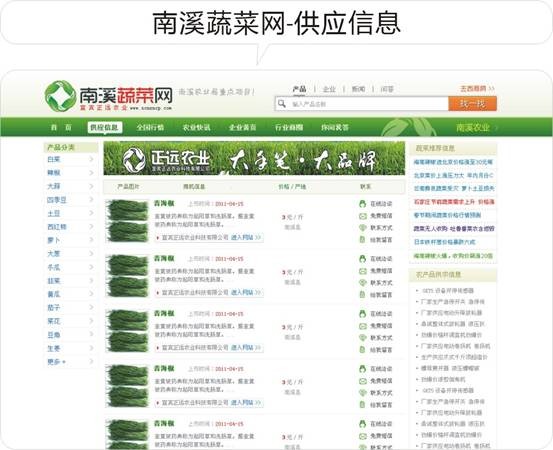The width and height of the screenshot is (553, 450).
Task: Click the leave-message note icon in the first listing
Action: tap(362, 240)
